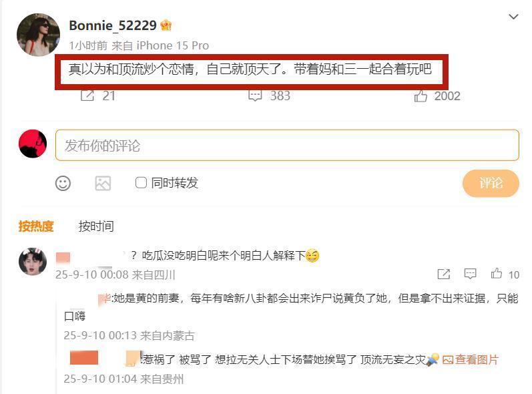Like the post with 2002 likes
Screen dimensions: 532x394
click(x=421, y=96)
